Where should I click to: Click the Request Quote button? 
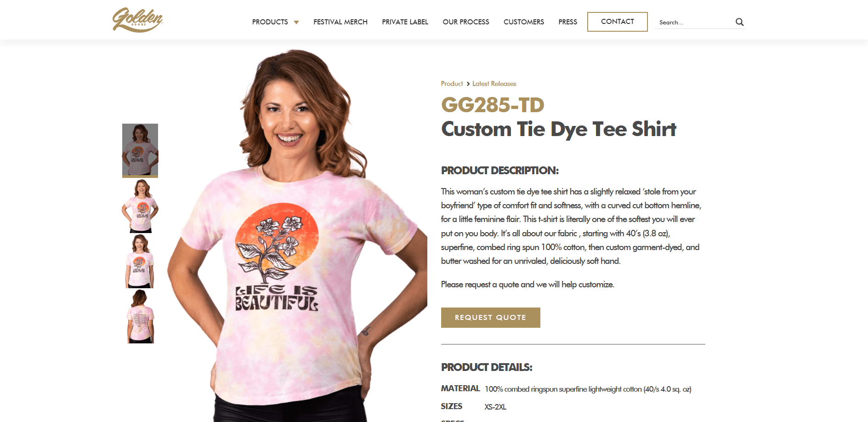[491, 318]
